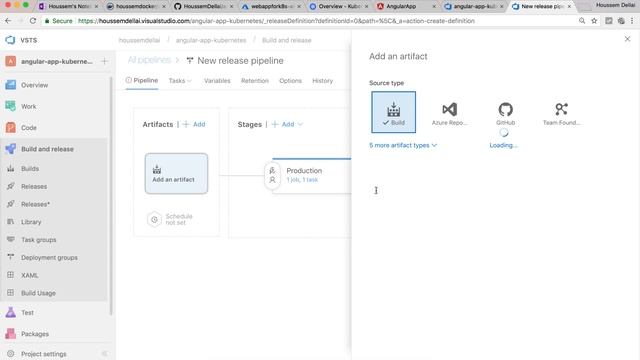This screenshot has height=360, width=640.
Task: Click the browser back arrow
Action: tap(8, 20)
